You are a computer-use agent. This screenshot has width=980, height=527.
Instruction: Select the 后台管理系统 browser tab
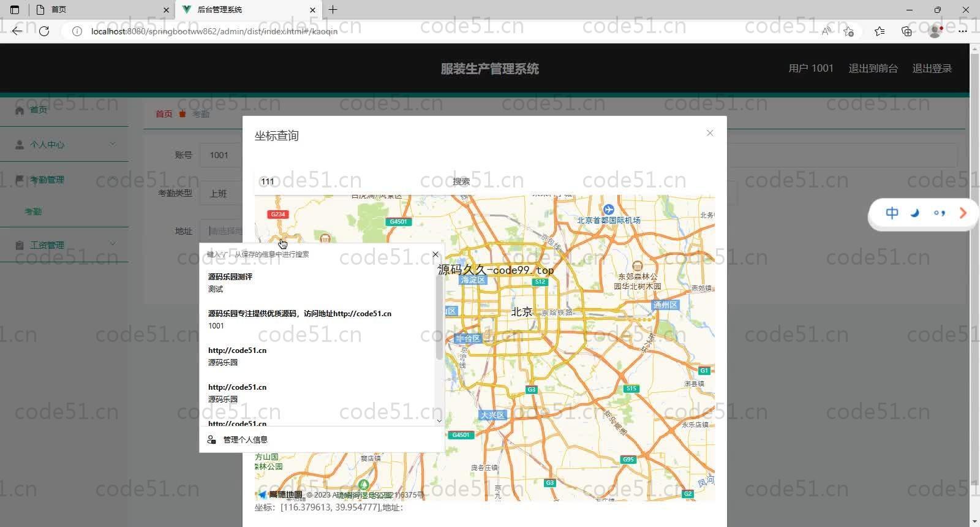click(x=248, y=10)
